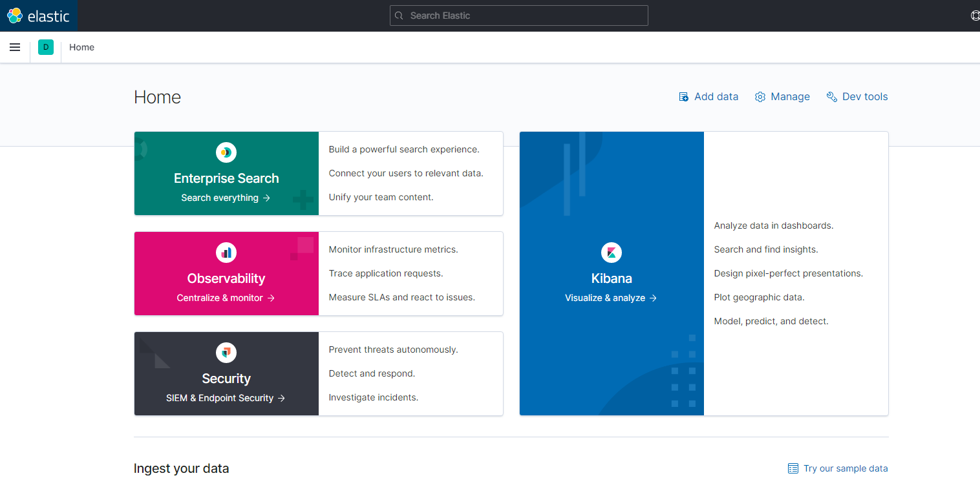Image resolution: width=980 pixels, height=478 pixels.
Task: Click the help icon in top-right corner
Action: pos(975,16)
